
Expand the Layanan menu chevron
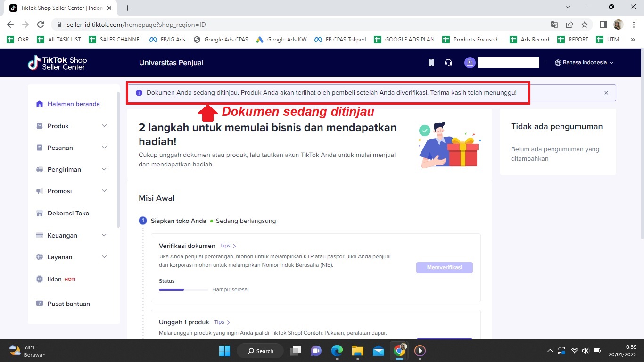(104, 257)
